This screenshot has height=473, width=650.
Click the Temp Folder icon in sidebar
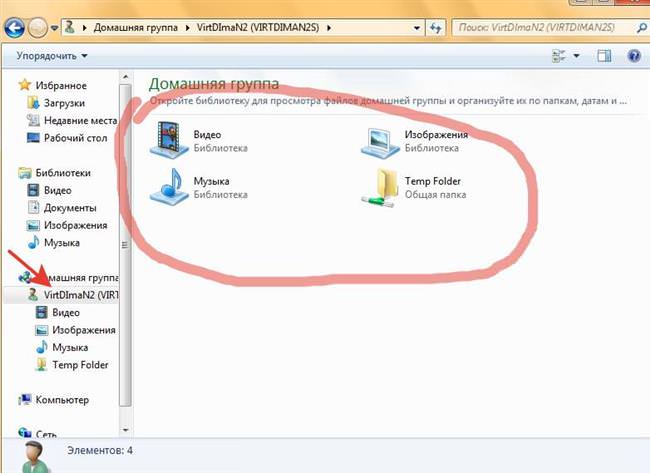(41, 365)
